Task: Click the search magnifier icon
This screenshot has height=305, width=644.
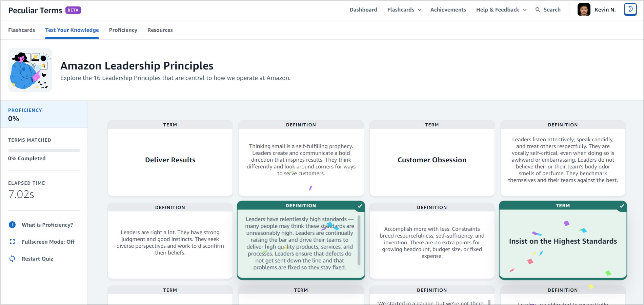Action: pos(538,10)
